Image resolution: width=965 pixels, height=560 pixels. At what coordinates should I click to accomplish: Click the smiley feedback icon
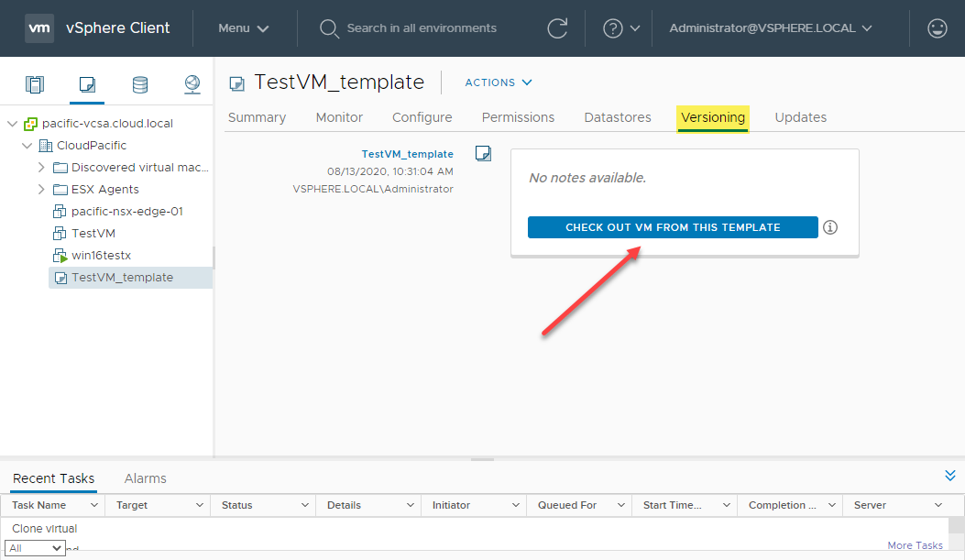click(937, 28)
